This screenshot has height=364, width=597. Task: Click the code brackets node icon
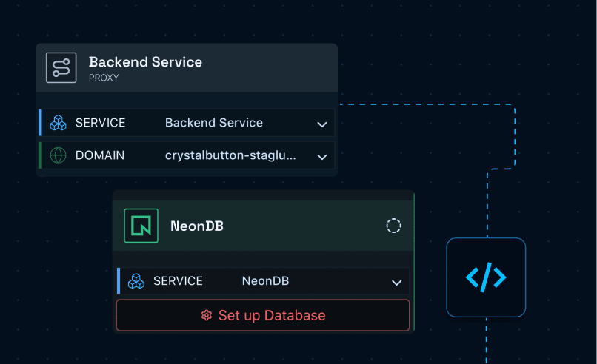[x=486, y=277]
